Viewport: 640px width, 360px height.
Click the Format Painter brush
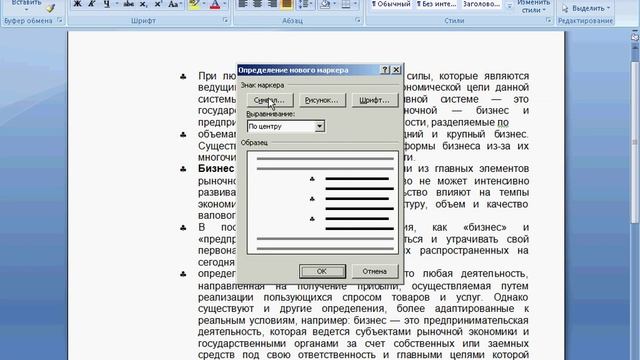(x=51, y=7)
